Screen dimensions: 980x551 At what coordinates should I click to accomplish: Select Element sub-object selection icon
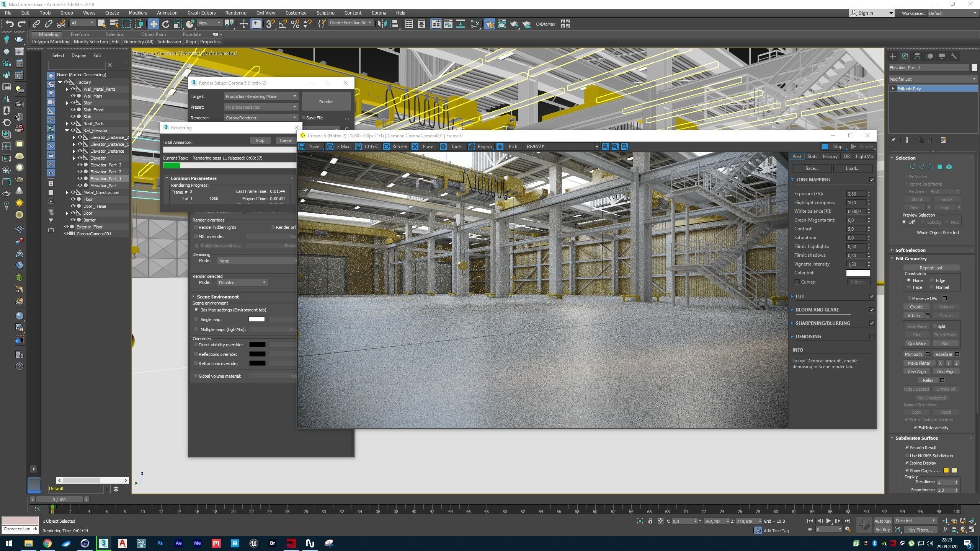click(949, 167)
